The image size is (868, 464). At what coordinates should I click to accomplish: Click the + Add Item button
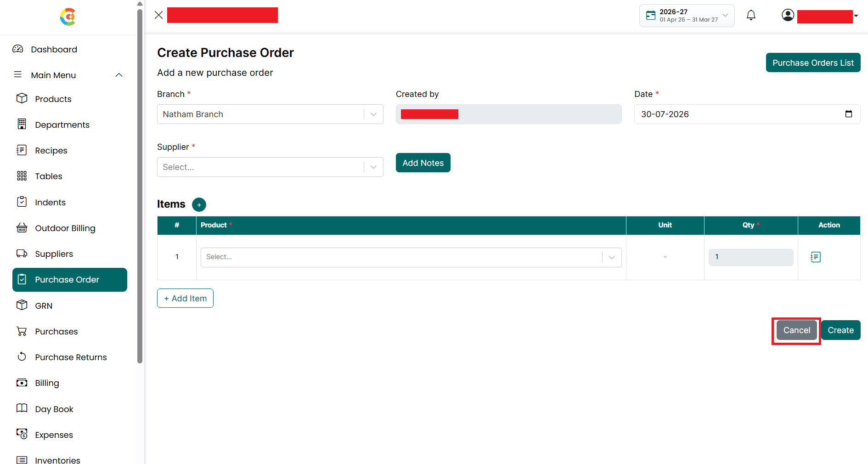185,298
